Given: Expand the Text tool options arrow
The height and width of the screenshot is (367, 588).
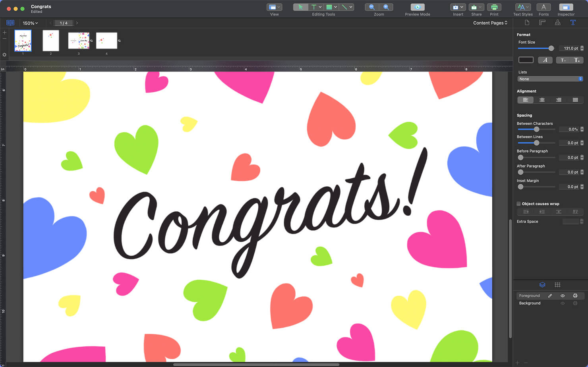Looking at the screenshot, I should 320,7.
